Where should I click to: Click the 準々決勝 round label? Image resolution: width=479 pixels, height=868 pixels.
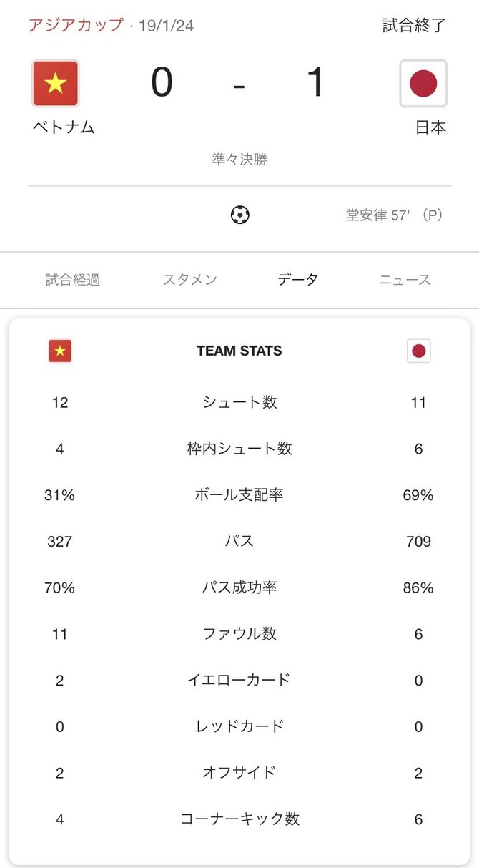[239, 159]
